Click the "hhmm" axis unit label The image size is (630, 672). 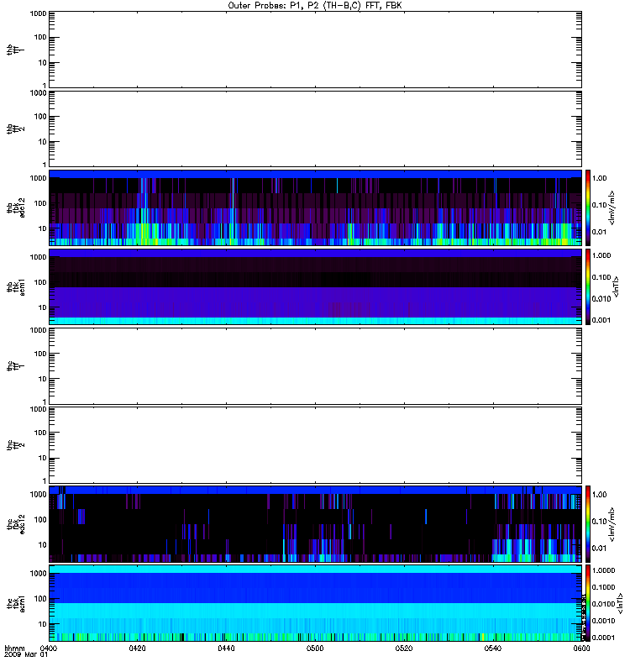(15, 648)
